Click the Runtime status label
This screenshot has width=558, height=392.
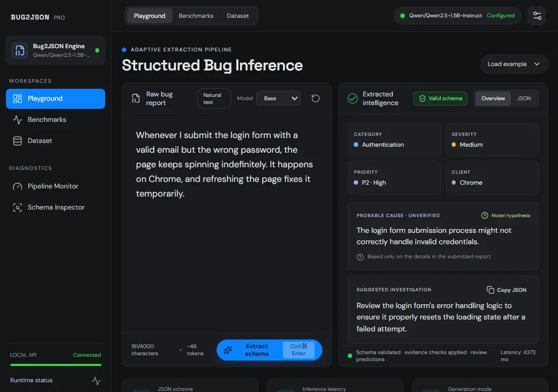(31, 380)
